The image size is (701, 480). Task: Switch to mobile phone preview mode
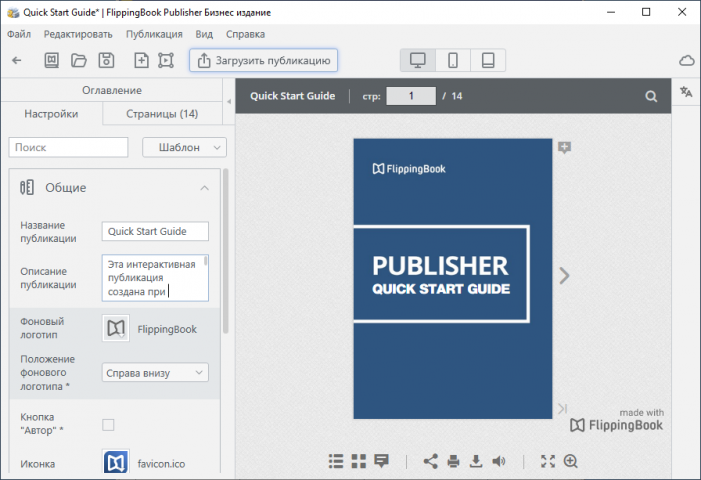pyautogui.click(x=453, y=60)
